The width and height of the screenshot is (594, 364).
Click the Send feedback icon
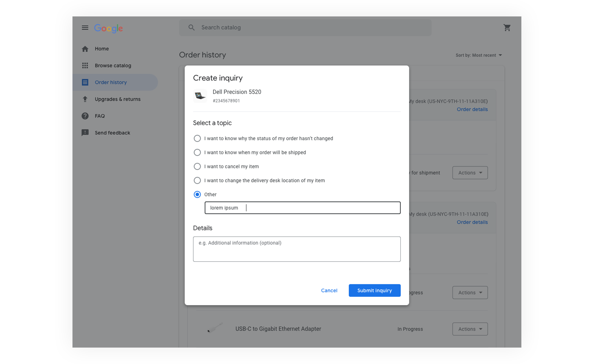click(x=85, y=133)
